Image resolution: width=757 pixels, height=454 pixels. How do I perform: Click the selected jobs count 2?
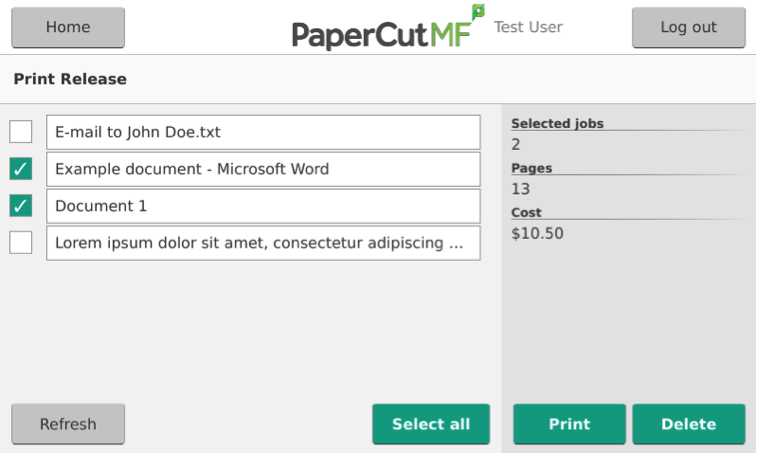516,144
